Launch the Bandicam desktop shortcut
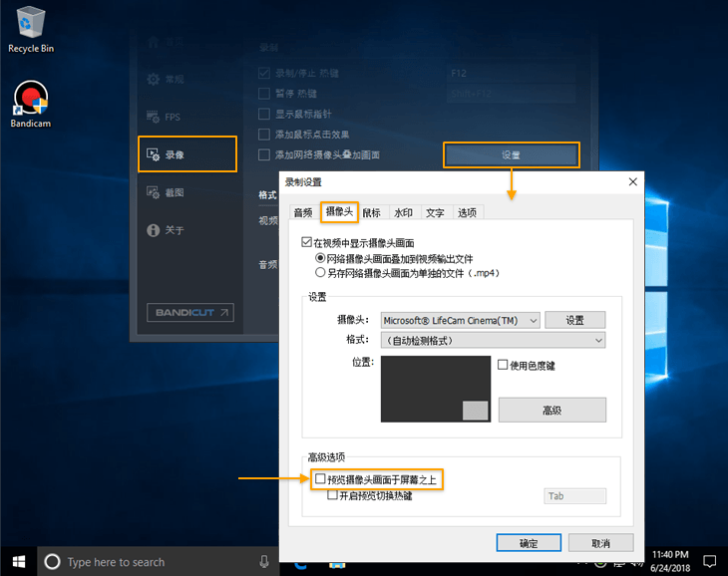Screen dimensions: 728x576 point(31,104)
